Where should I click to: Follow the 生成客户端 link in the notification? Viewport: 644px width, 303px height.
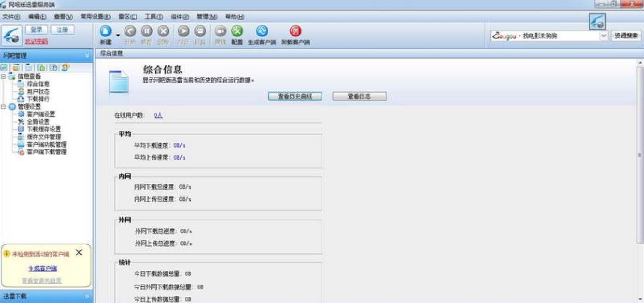click(42, 268)
